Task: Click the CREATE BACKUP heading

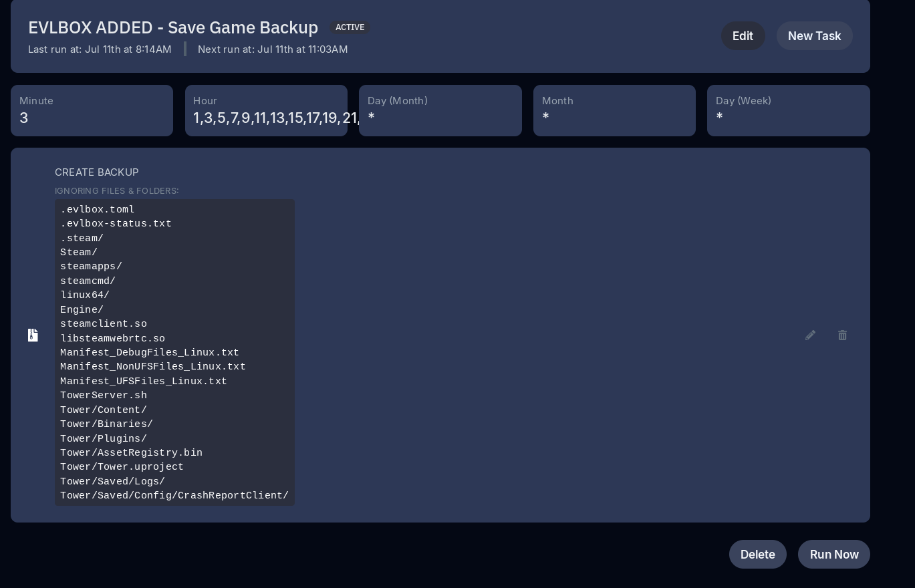Action: (x=97, y=172)
